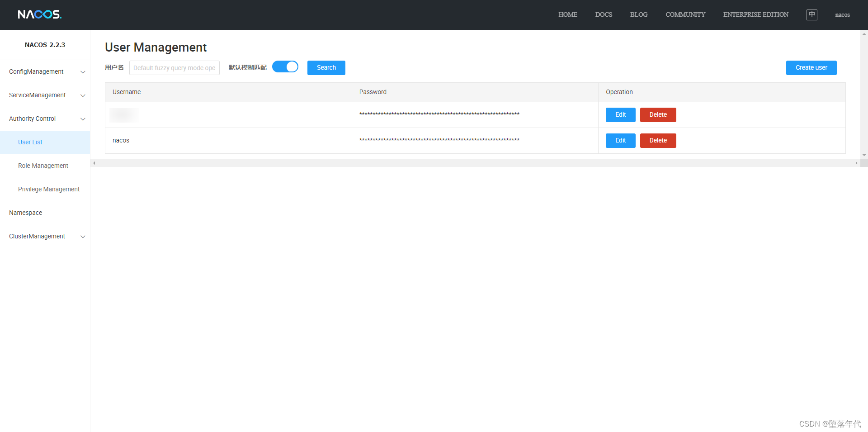Viewport: 868px width, 432px height.
Task: Click the scroll-right arrow on horizontal scrollbar
Action: tap(856, 163)
